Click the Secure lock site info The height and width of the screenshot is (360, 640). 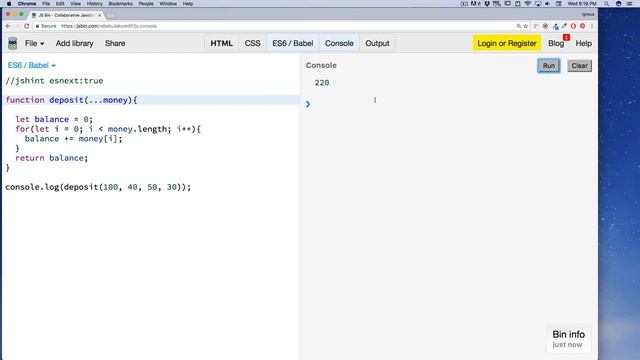pos(46,26)
